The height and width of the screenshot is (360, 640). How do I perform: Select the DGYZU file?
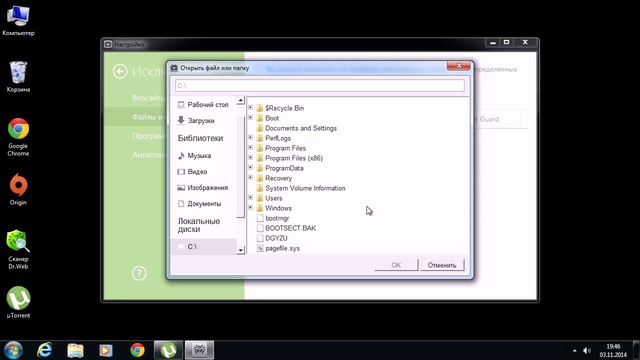point(272,238)
